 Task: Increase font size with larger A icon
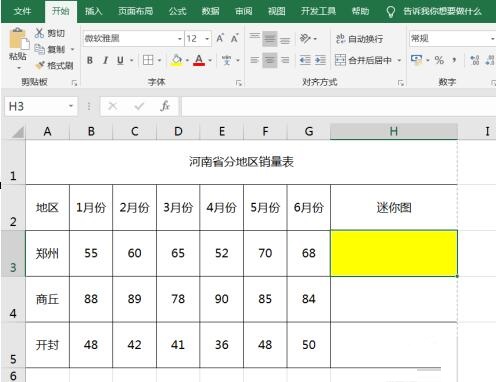pos(220,38)
